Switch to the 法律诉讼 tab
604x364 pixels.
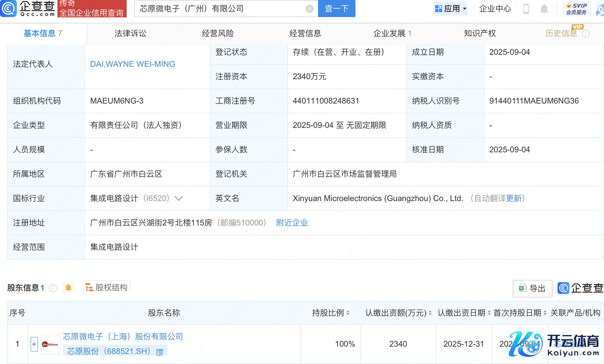(x=130, y=33)
